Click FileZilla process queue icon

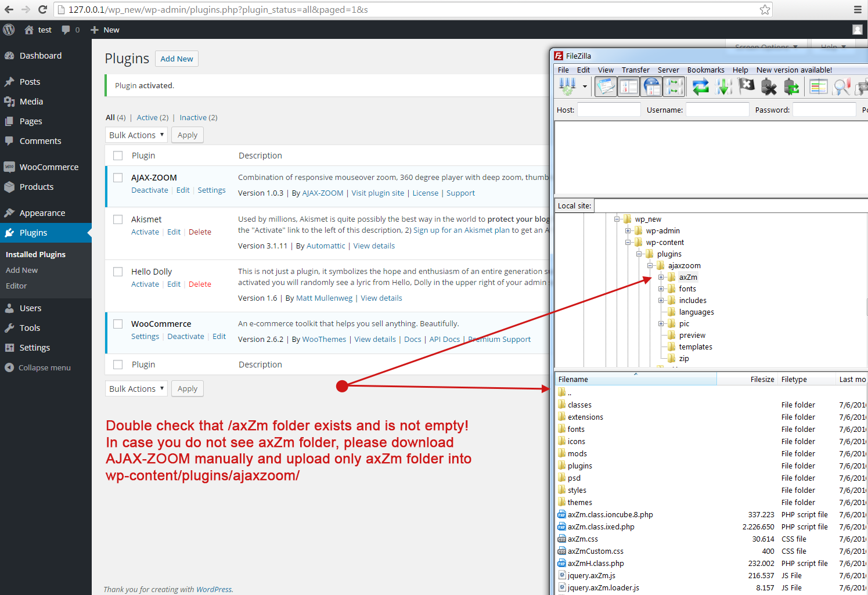(x=724, y=86)
